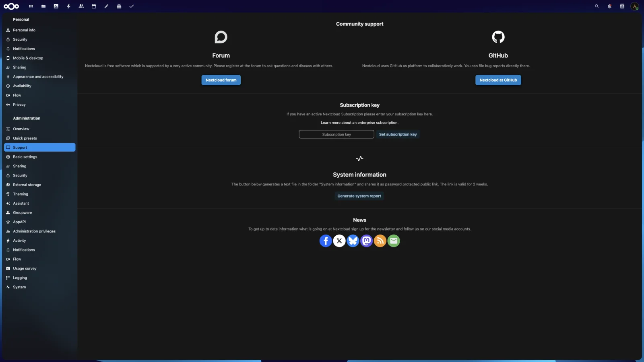644x362 pixels.
Task: Click Generate system report button
Action: [x=359, y=196]
